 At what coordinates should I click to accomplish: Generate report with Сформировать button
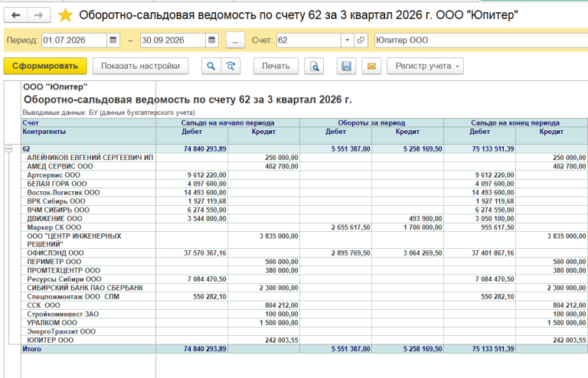click(45, 66)
